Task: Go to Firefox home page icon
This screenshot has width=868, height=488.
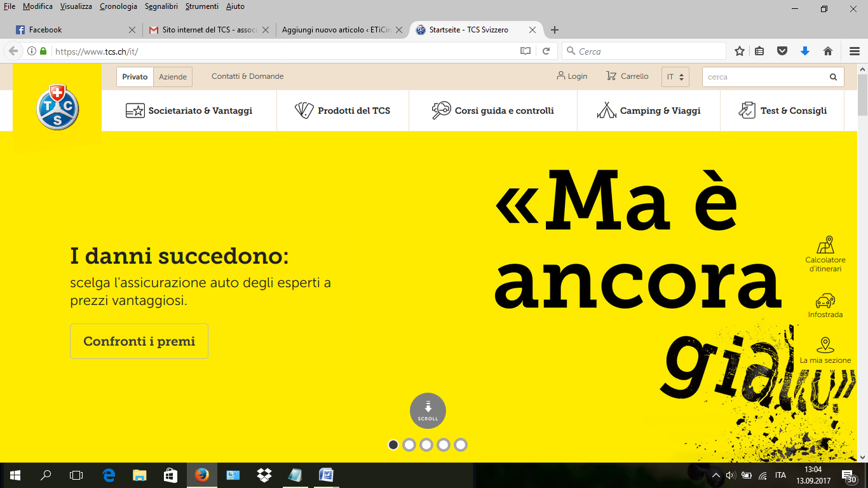Action: 828,51
